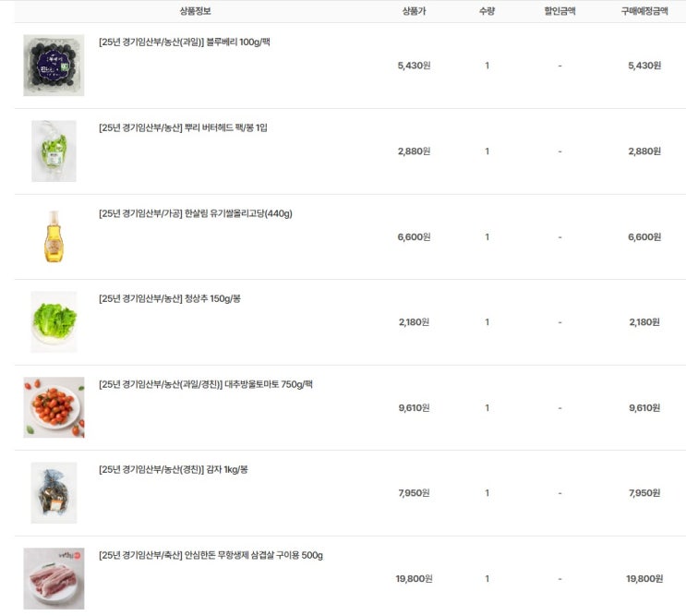686x616 pixels.
Task: Open the 뿌리 버터헤드 팩/봉 1입 product link
Action: pyautogui.click(x=183, y=127)
